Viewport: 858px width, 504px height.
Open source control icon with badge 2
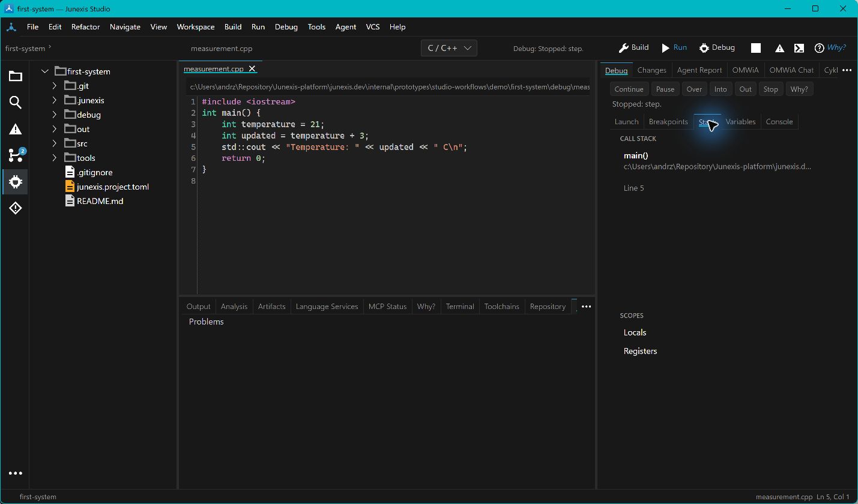click(16, 155)
